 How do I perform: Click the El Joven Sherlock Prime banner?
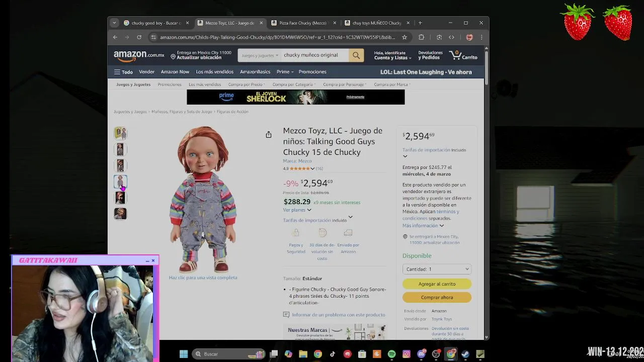tap(295, 97)
